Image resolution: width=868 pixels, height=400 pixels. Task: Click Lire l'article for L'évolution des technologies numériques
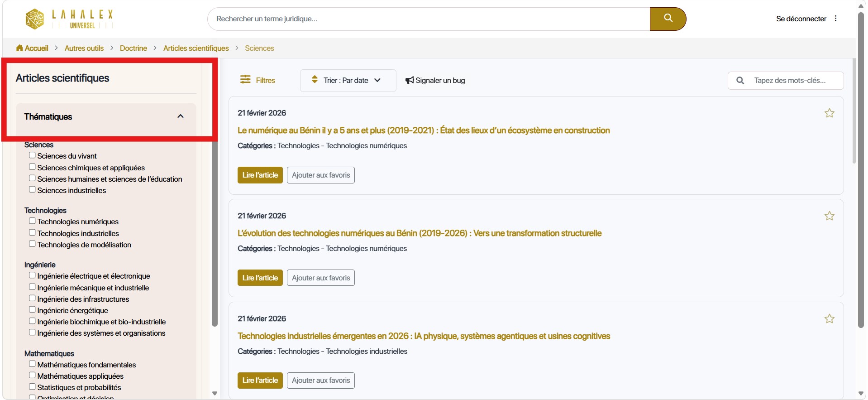click(x=260, y=278)
